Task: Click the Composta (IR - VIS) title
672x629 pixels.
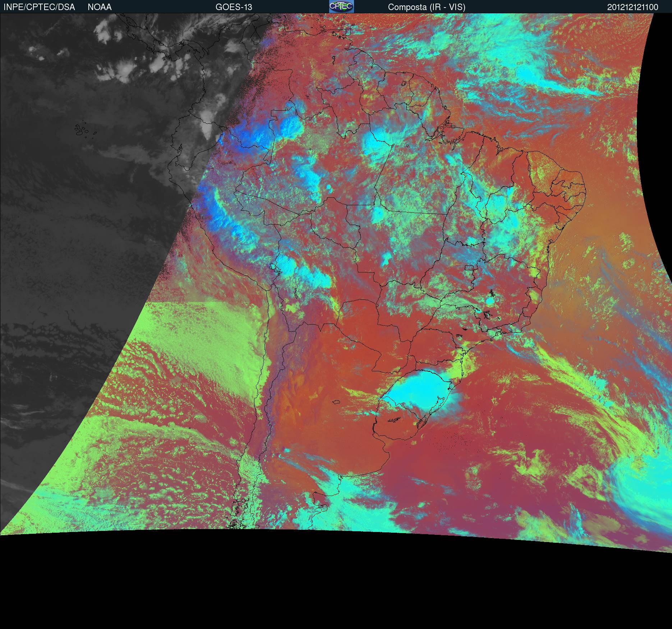Action: [x=427, y=7]
